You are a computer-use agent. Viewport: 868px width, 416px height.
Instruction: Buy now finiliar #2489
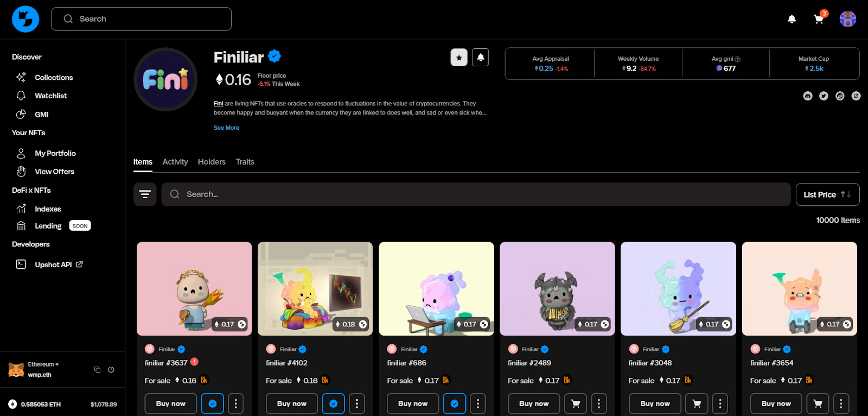pyautogui.click(x=534, y=404)
